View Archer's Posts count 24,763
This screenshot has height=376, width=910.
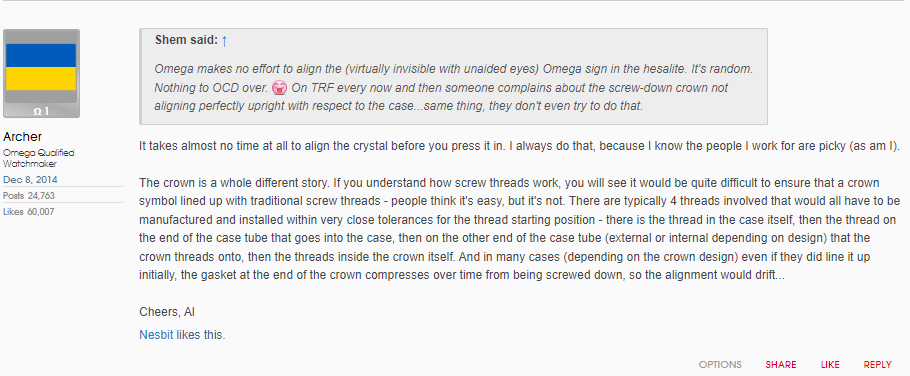click(x=29, y=196)
